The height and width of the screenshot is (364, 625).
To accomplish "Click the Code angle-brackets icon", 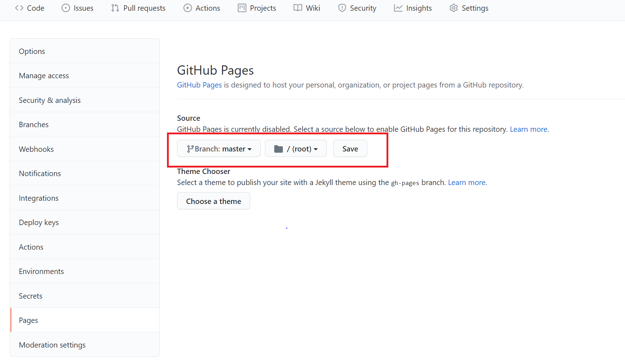I will 19,8.
